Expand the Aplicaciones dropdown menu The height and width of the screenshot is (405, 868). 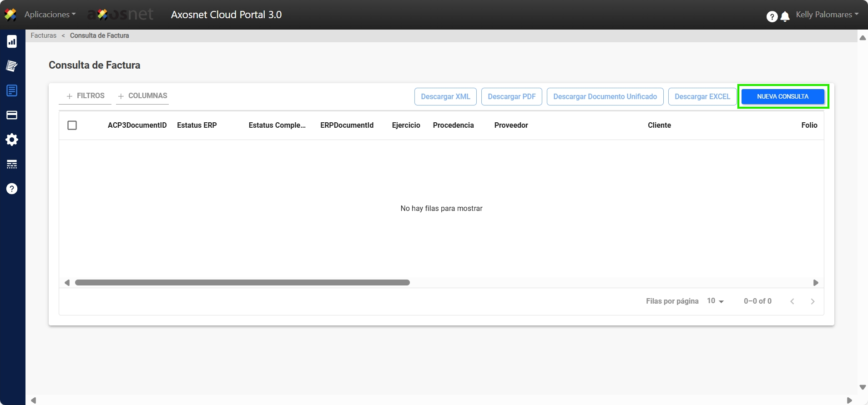click(x=50, y=15)
